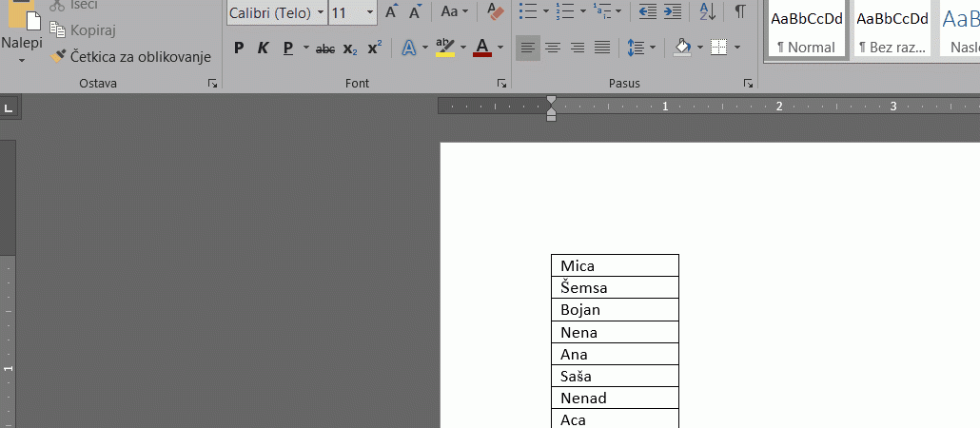Show paragraph marks with the pilcrow button
The image size is (980, 428).
tap(739, 12)
